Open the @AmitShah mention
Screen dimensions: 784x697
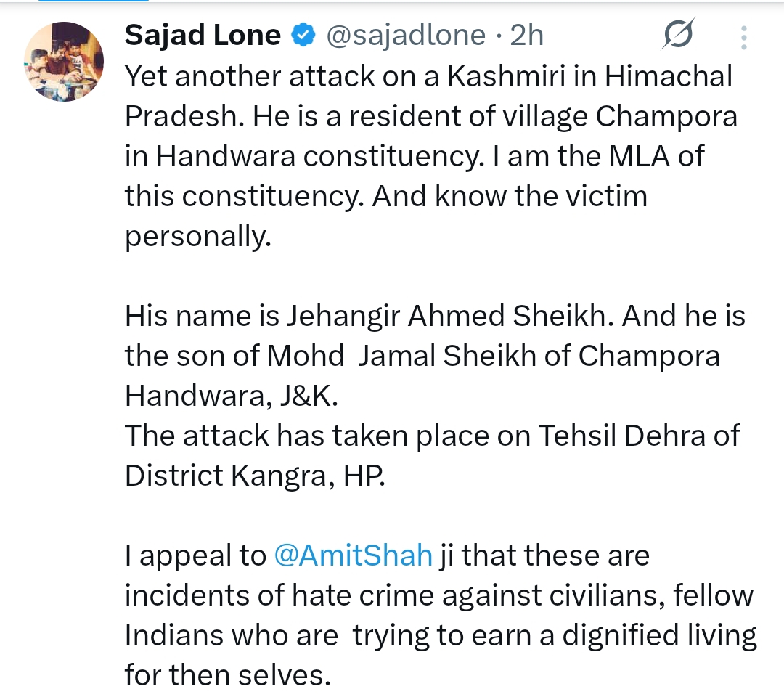[354, 556]
